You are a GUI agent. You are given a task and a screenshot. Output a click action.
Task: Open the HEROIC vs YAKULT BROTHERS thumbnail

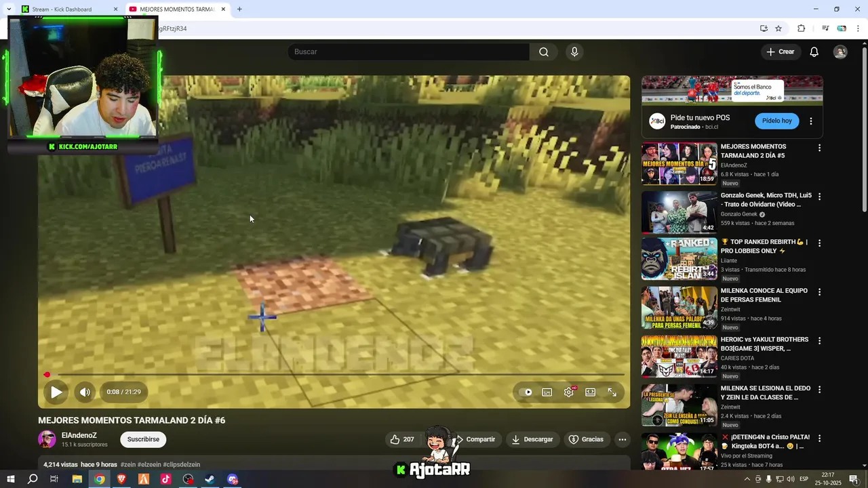pos(679,357)
